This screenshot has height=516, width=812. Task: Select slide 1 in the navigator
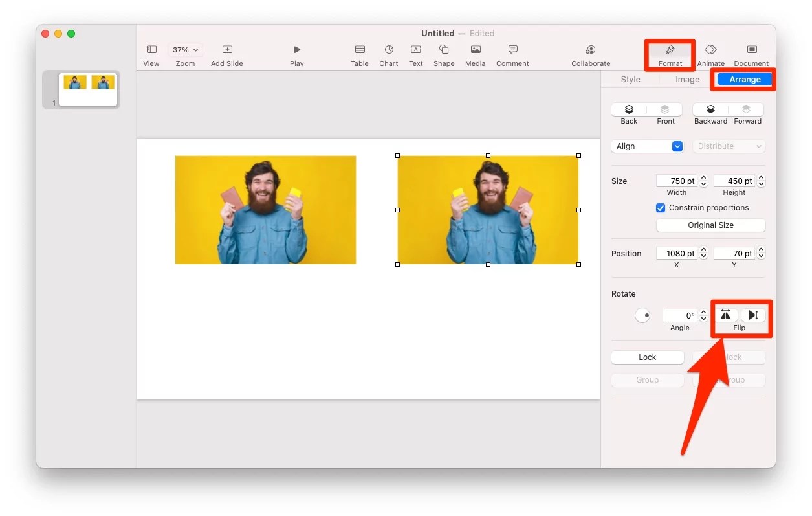point(87,89)
